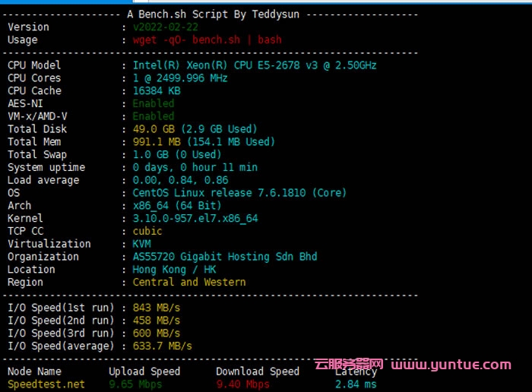Click the AS55720 Gigabit Hosting organization text

[225, 257]
